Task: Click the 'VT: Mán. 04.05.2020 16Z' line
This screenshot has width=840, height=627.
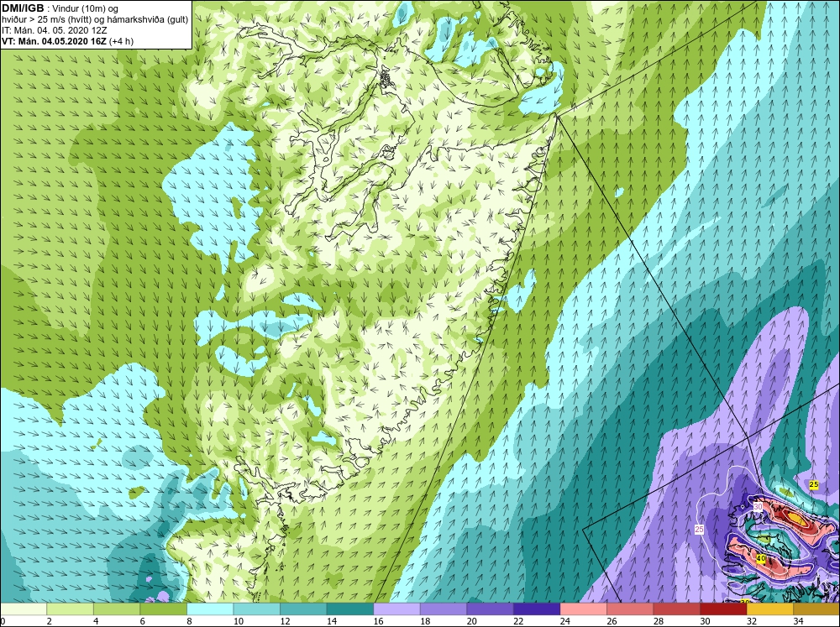Action: (x=54, y=41)
